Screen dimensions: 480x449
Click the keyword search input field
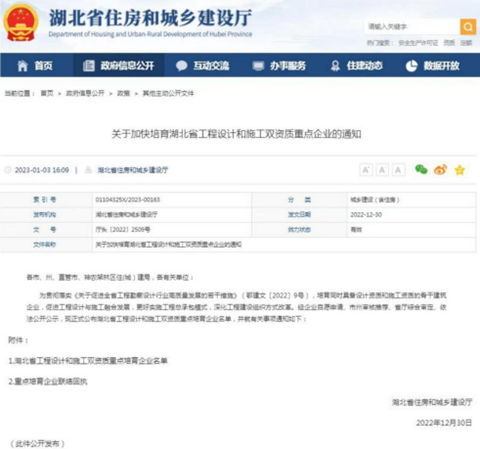pyautogui.click(x=412, y=27)
